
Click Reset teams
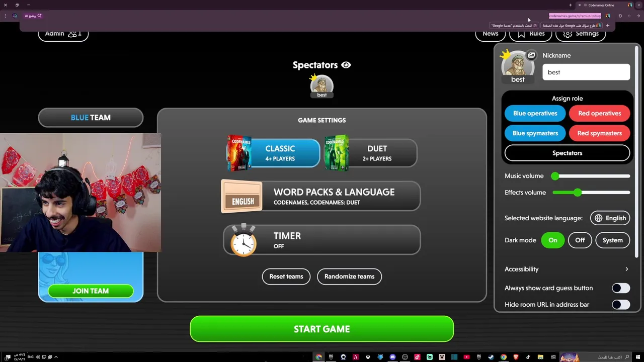coord(286,277)
